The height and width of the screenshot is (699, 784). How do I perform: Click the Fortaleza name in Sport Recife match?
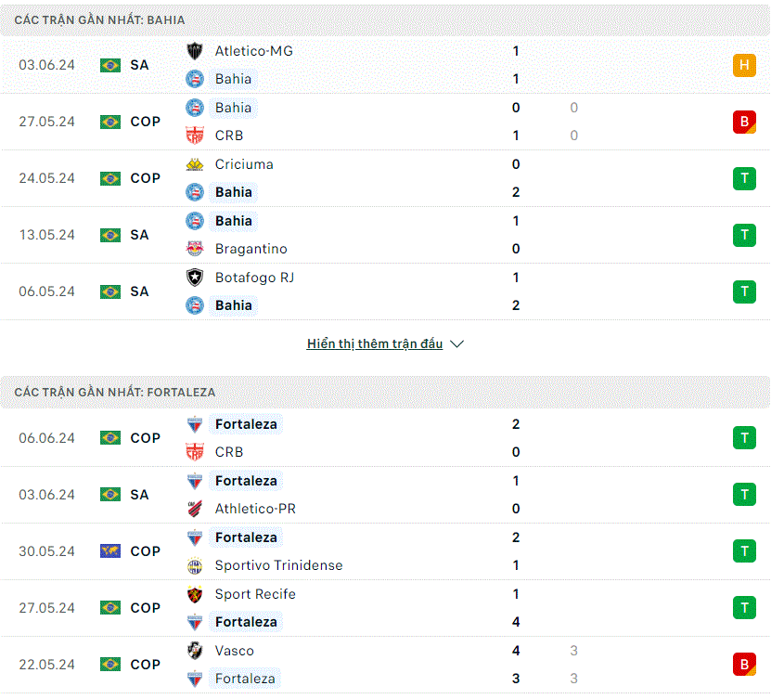coord(246,622)
